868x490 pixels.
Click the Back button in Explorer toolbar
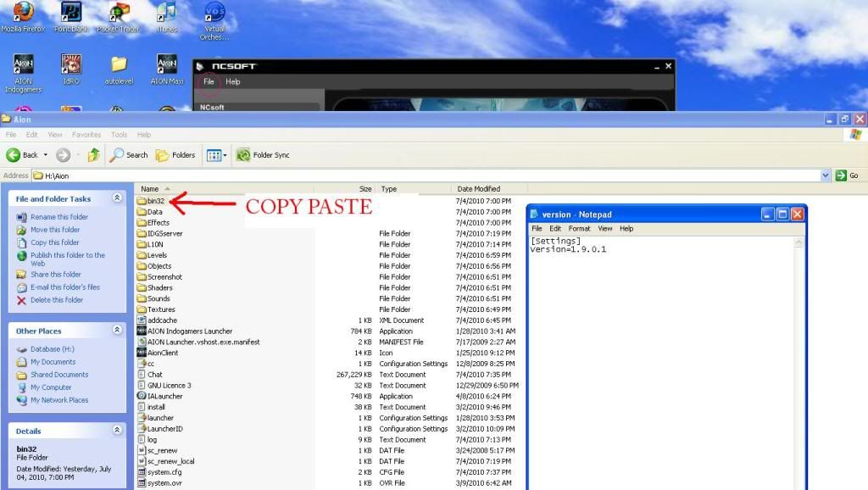[22, 155]
